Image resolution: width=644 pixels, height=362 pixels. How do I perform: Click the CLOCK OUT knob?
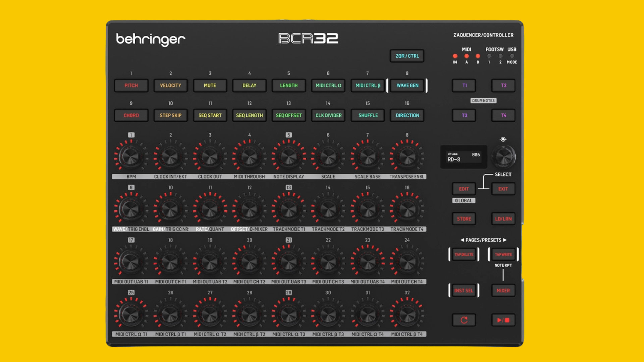click(210, 157)
